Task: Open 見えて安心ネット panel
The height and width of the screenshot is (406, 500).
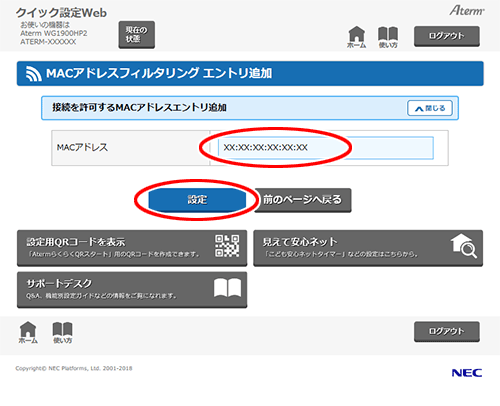Action: (x=368, y=248)
